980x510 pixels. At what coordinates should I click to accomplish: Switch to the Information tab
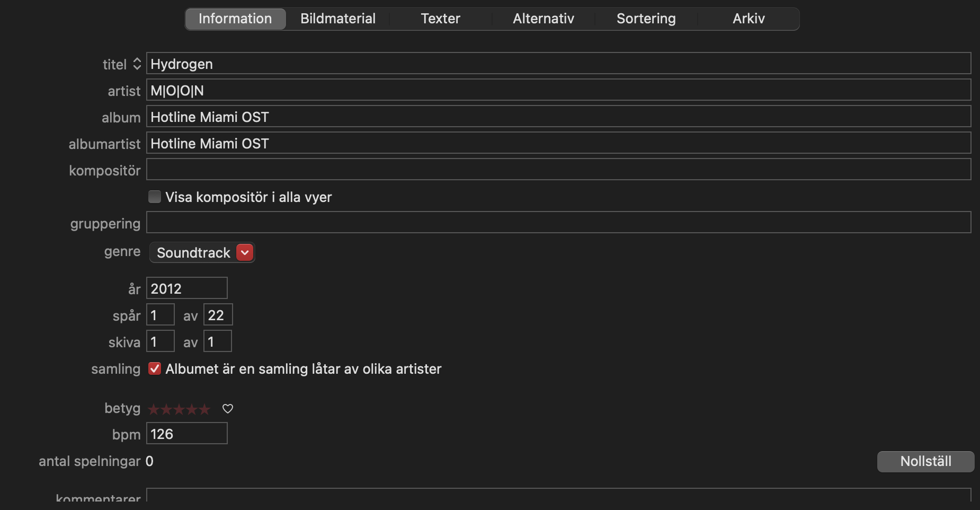point(235,19)
